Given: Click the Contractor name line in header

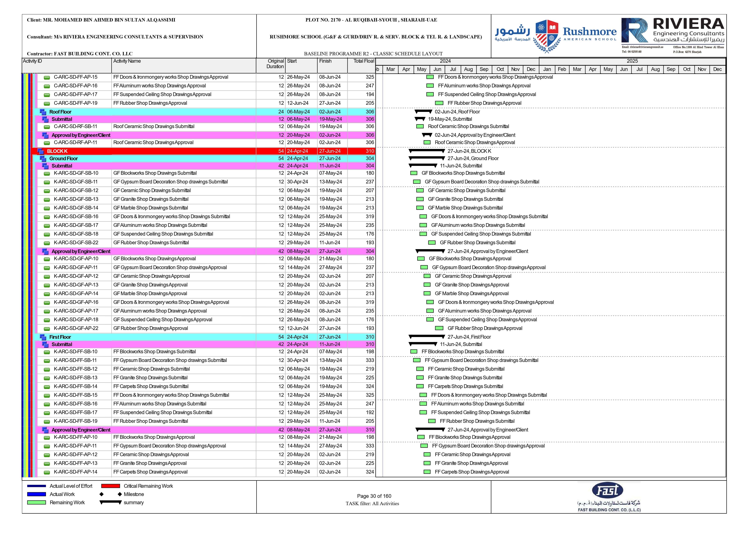Looking at the screenshot, I should point(80,54).
